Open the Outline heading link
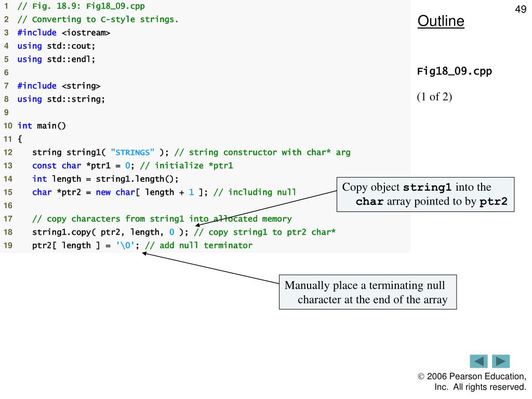Viewport: 532px width, 399px height. [441, 21]
